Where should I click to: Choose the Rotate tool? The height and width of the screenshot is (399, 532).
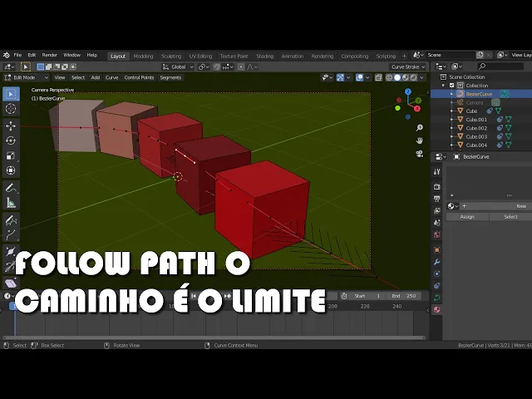(11, 140)
